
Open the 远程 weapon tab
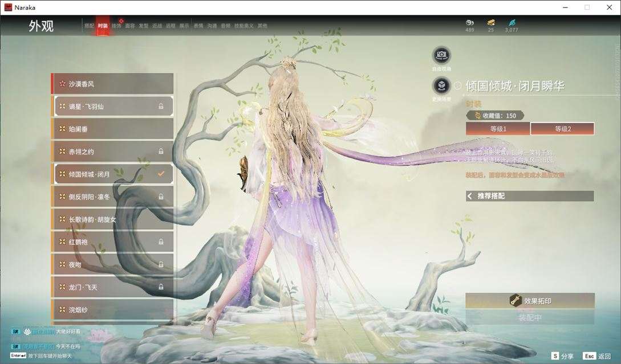point(171,26)
